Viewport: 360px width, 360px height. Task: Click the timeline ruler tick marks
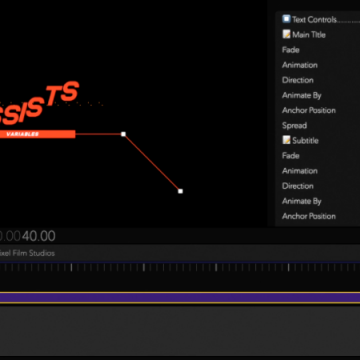click(x=180, y=267)
